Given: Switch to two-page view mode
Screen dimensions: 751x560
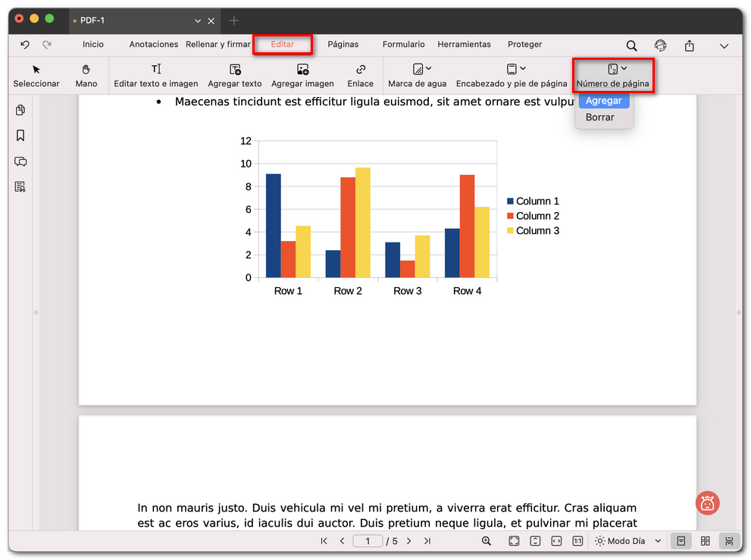Looking at the screenshot, I should tap(706, 541).
